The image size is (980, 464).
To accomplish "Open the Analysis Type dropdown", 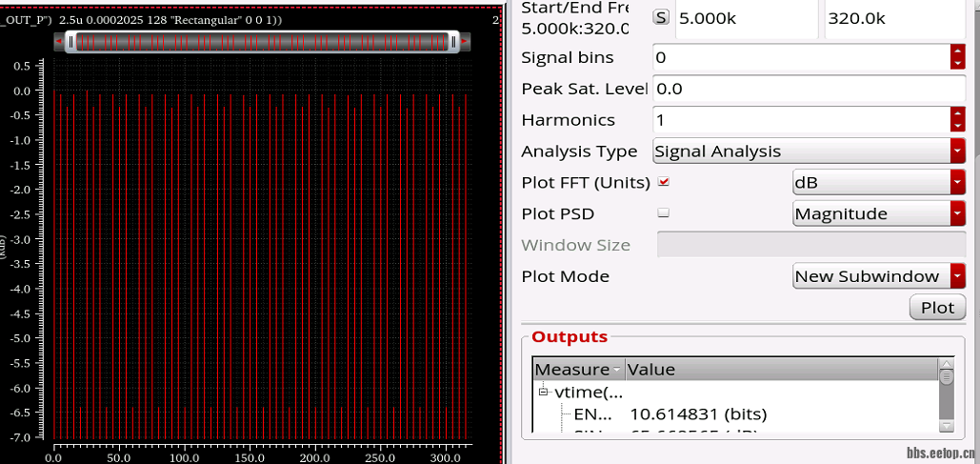I will click(x=810, y=151).
